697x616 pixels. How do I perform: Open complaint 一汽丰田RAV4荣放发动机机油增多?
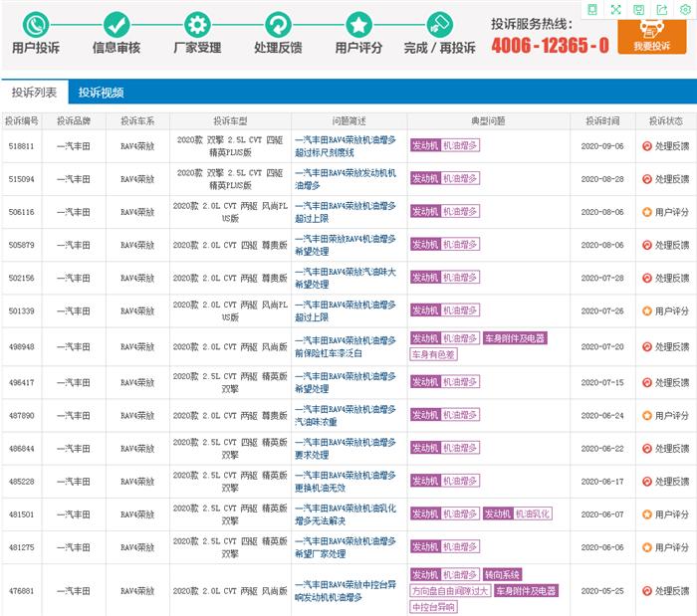pyautogui.click(x=346, y=179)
